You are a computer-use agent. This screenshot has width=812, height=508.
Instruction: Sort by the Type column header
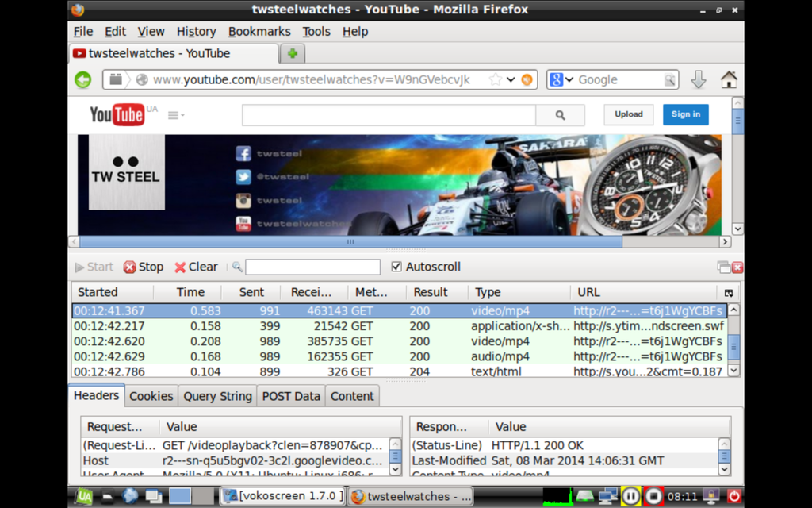tap(519, 292)
